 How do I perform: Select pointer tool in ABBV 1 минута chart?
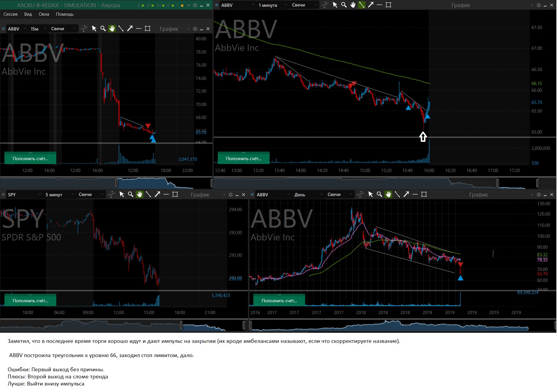coord(335,5)
